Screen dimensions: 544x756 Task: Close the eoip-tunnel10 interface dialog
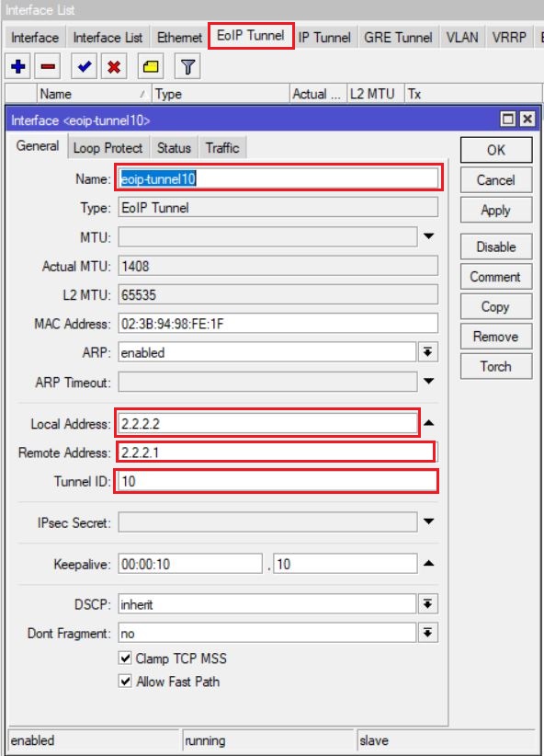(527, 119)
